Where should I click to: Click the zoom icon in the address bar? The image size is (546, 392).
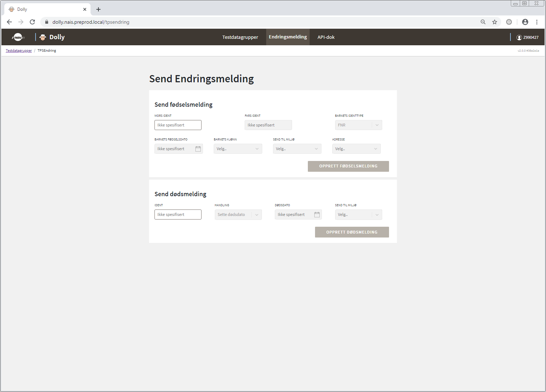point(483,22)
